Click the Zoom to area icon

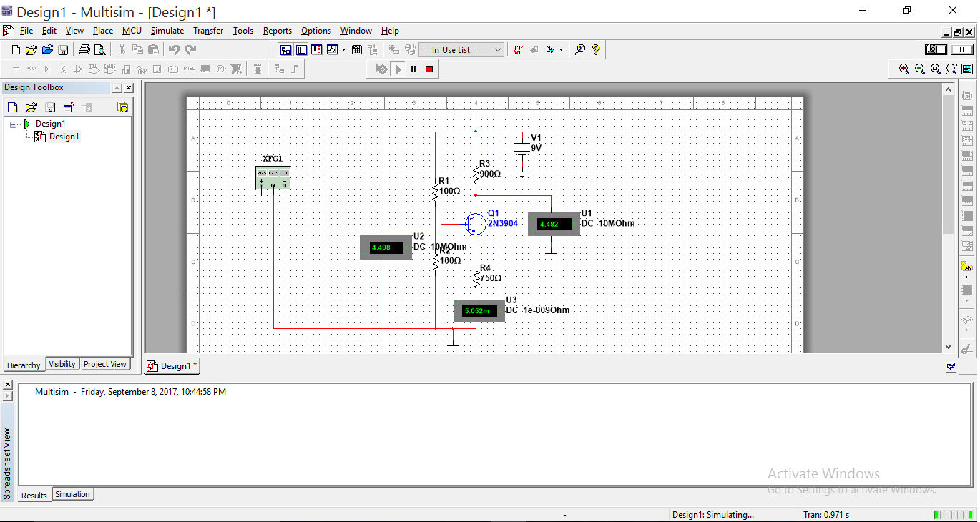pos(936,69)
